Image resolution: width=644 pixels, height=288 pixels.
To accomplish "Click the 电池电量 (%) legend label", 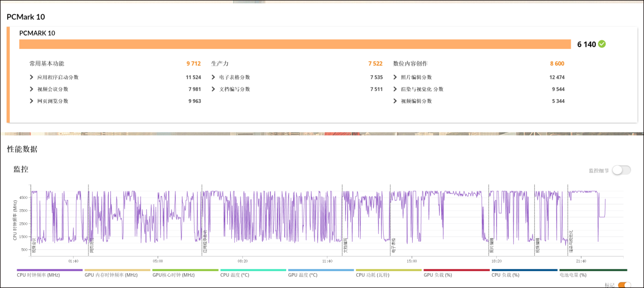I will (x=573, y=275).
